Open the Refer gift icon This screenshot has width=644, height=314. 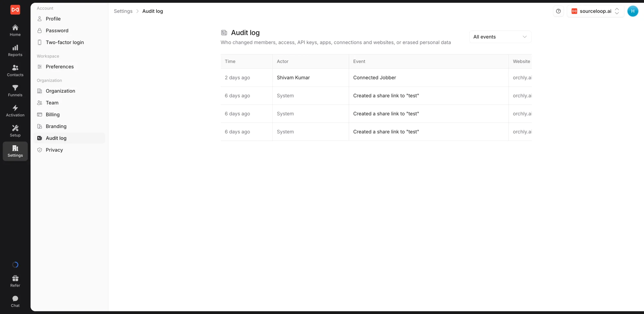15,282
